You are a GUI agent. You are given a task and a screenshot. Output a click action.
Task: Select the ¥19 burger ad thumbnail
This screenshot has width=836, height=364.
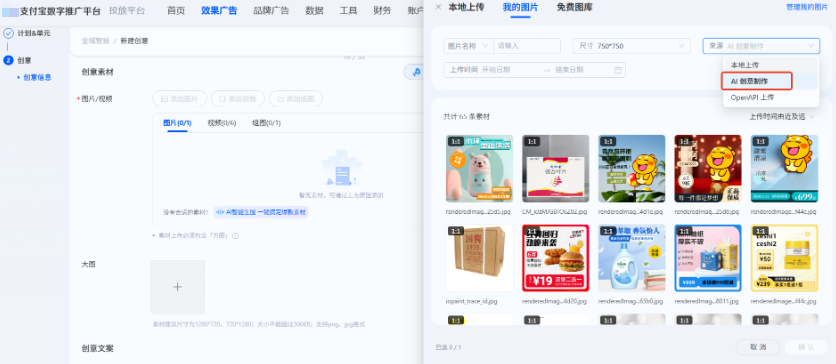(556, 258)
